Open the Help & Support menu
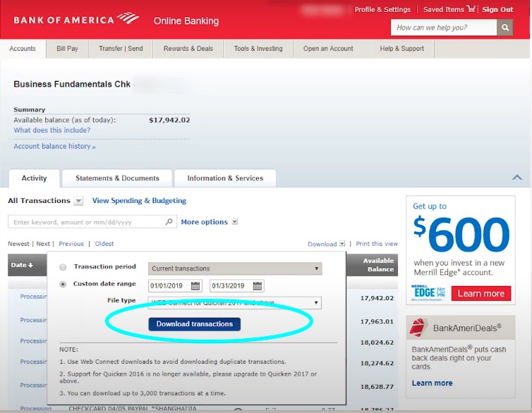The height and width of the screenshot is (413, 532). [x=402, y=49]
